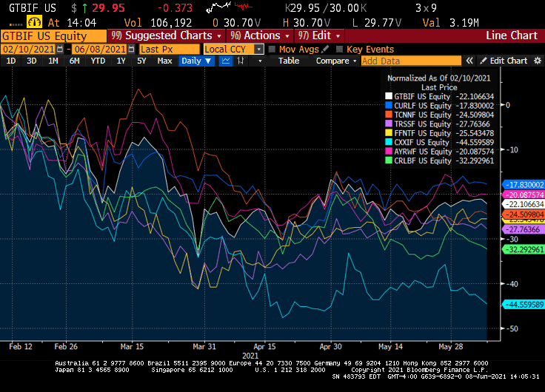
Task: Click the pencil icon next to Mov Avgs
Action: click(x=325, y=50)
